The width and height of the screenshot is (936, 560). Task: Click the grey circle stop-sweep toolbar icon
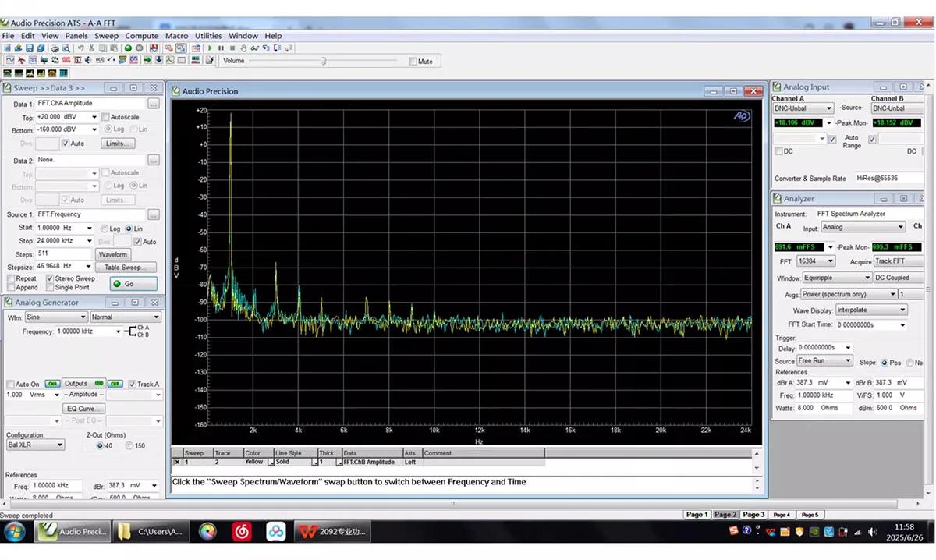click(139, 48)
